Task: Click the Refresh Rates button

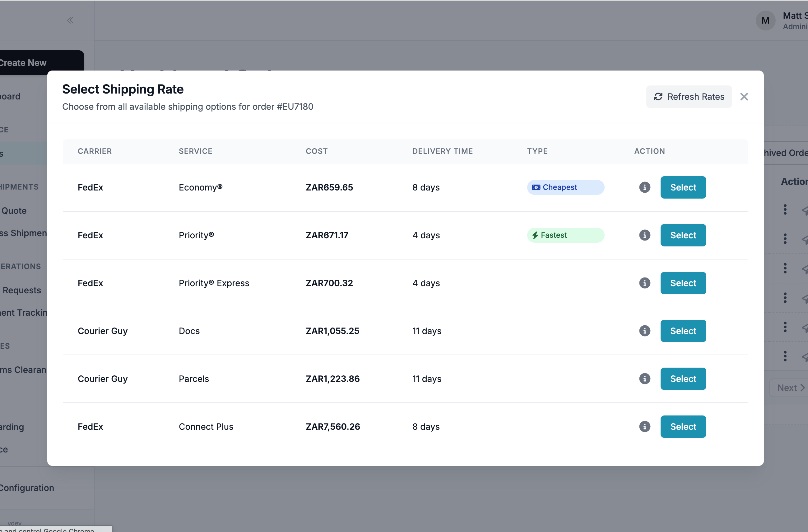Action: 689,97
